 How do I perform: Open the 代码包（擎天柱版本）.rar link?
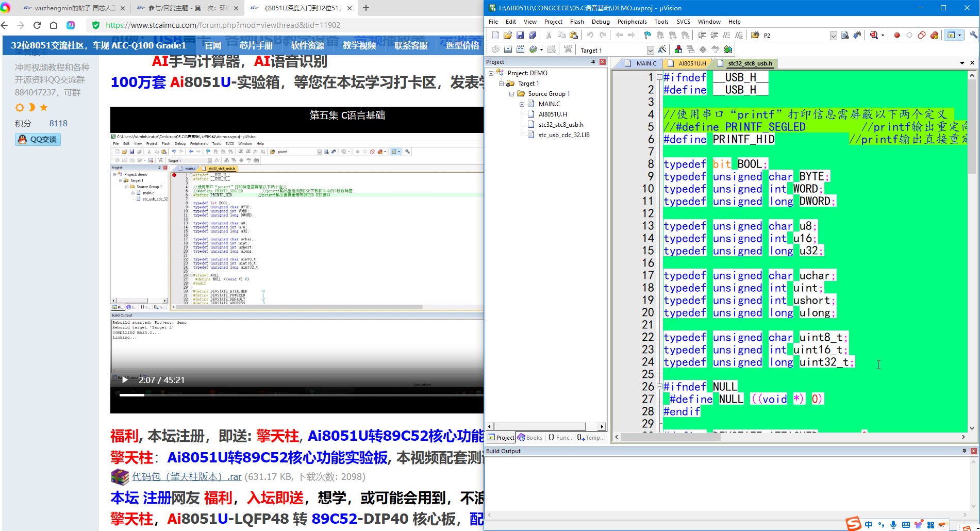[187, 477]
